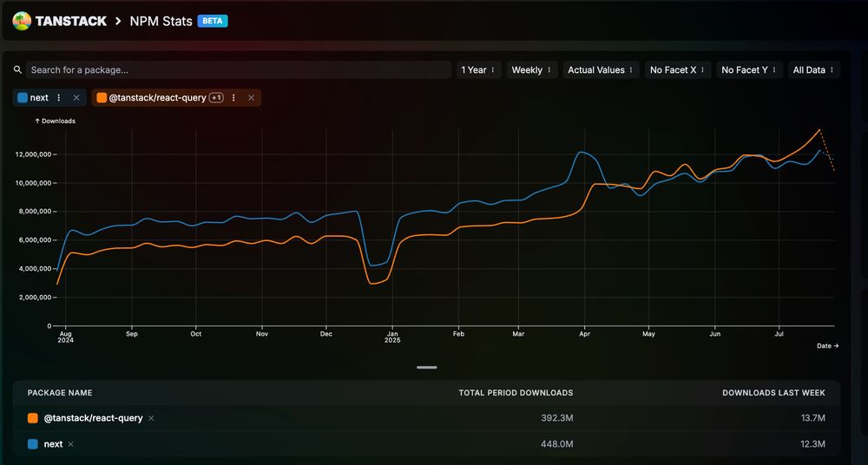This screenshot has height=465, width=868.
Task: Open the 1 Year time range dropdown
Action: click(x=479, y=69)
